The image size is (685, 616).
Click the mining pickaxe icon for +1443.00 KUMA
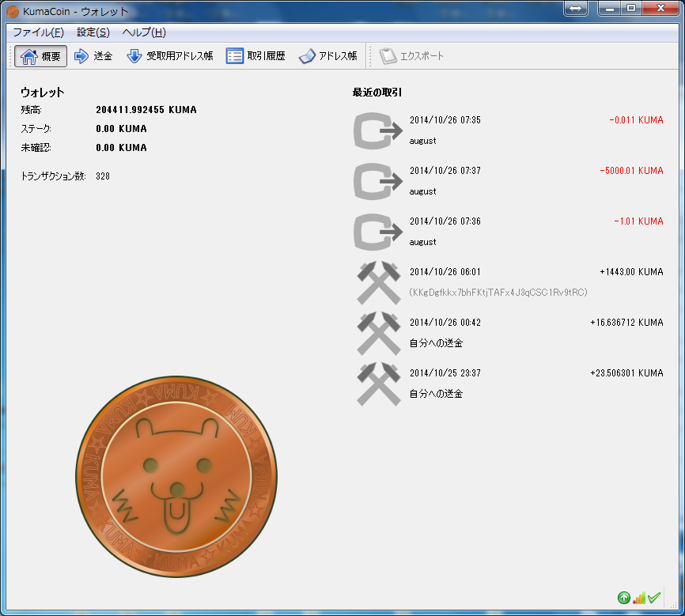tap(378, 282)
